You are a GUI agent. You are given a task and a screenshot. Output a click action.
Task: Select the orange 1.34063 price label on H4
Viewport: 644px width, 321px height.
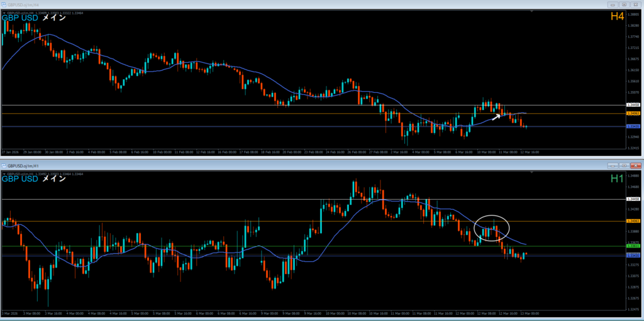[x=633, y=113]
